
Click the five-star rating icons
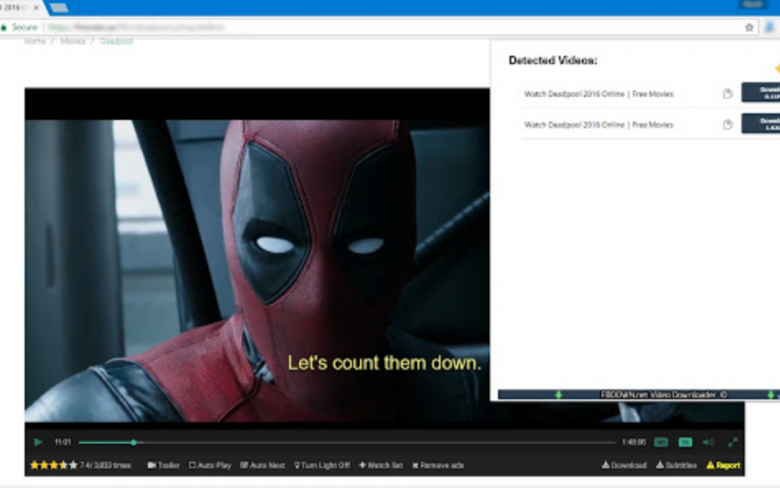point(53,465)
